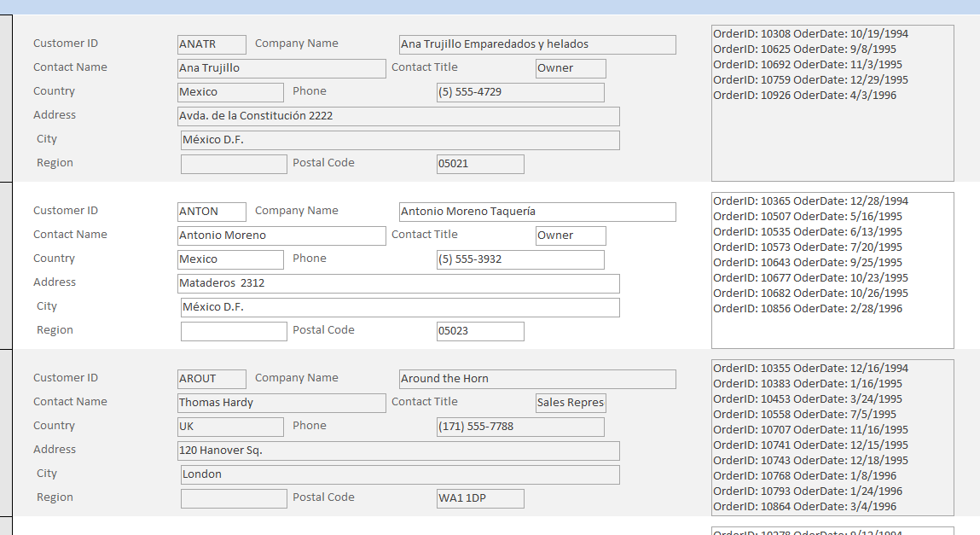This screenshot has height=535, width=980.
Task: Click the record selector for the ANATR record
Action: (6, 98)
